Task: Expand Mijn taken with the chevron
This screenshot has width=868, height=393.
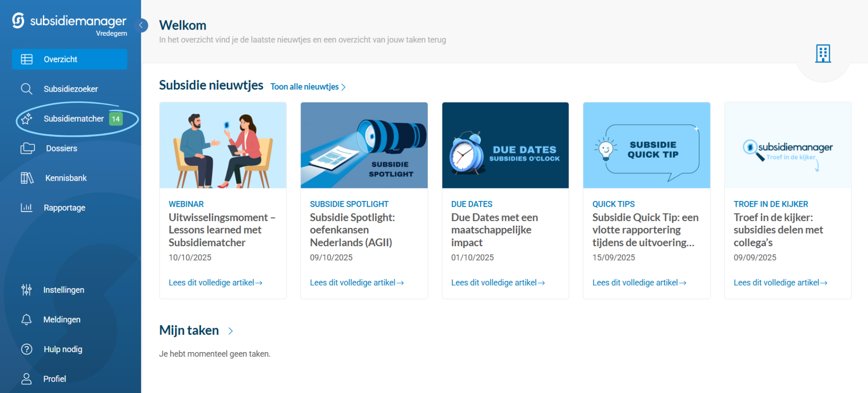Action: click(230, 331)
